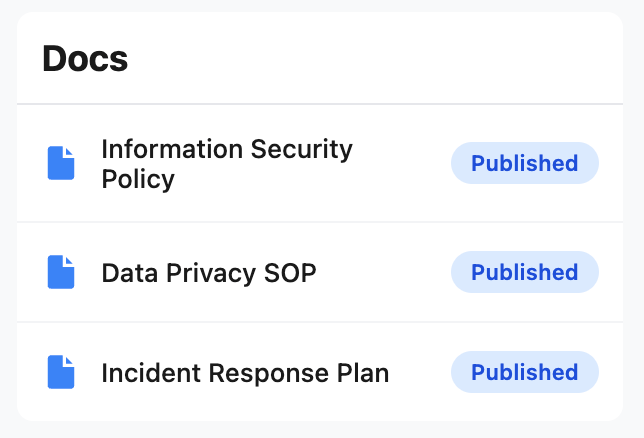
Task: Click the Docs panel heading
Action: point(85,59)
